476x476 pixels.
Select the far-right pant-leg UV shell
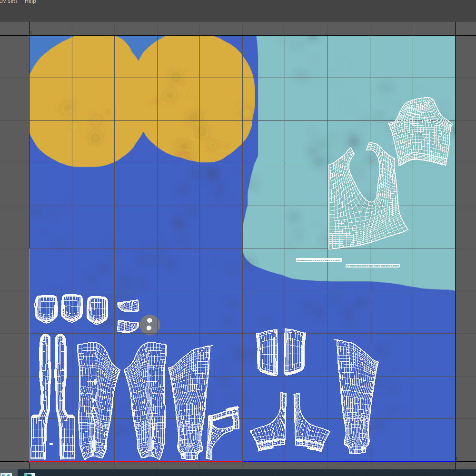(357, 397)
